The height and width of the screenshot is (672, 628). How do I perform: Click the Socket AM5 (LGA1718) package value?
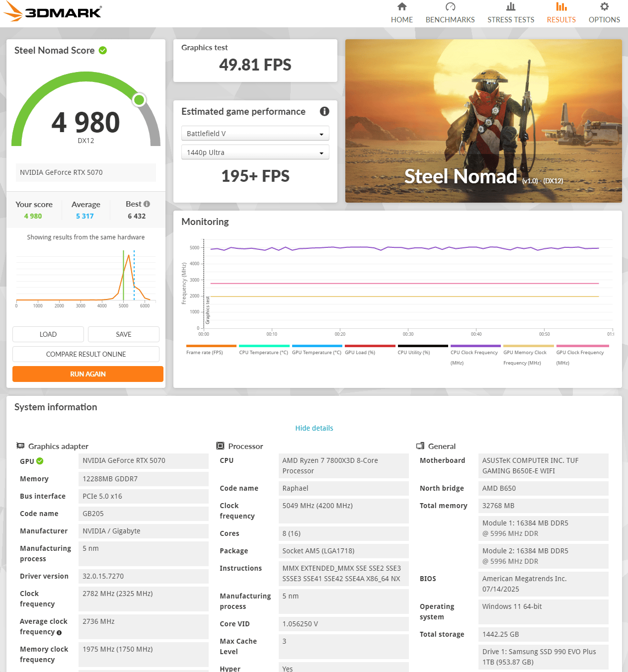343,551
